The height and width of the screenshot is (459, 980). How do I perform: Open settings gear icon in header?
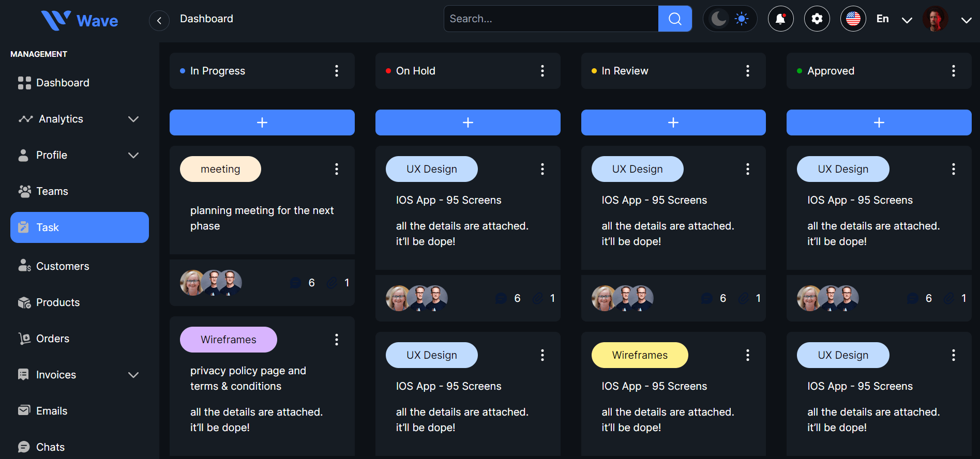click(817, 19)
